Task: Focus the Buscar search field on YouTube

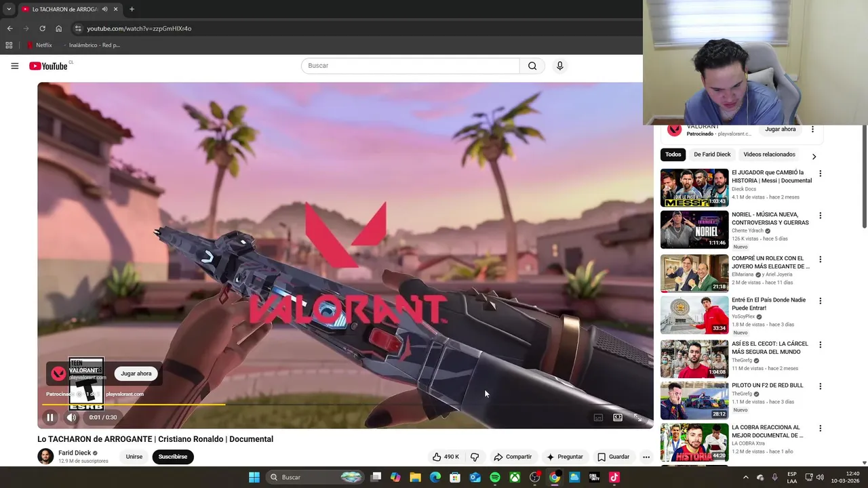Action: pos(410,66)
